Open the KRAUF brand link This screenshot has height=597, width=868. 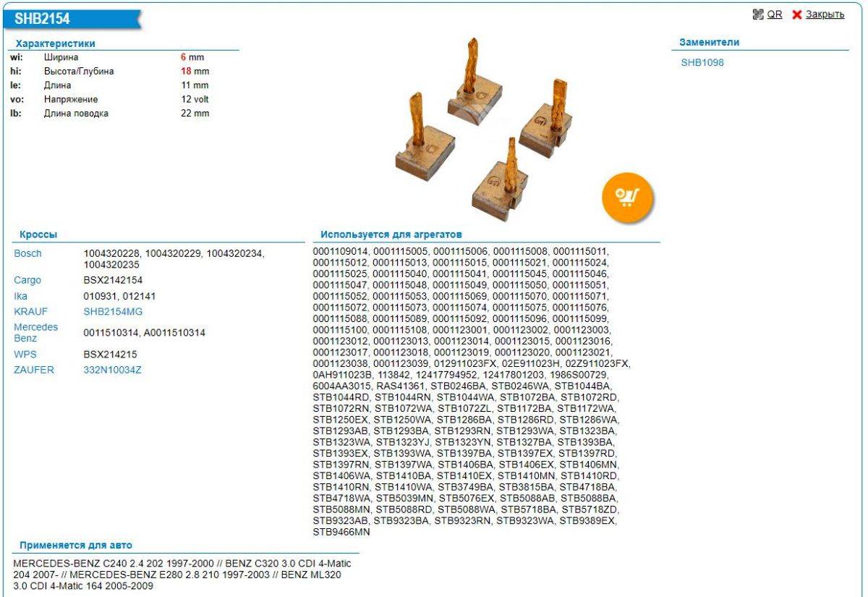click(x=30, y=311)
